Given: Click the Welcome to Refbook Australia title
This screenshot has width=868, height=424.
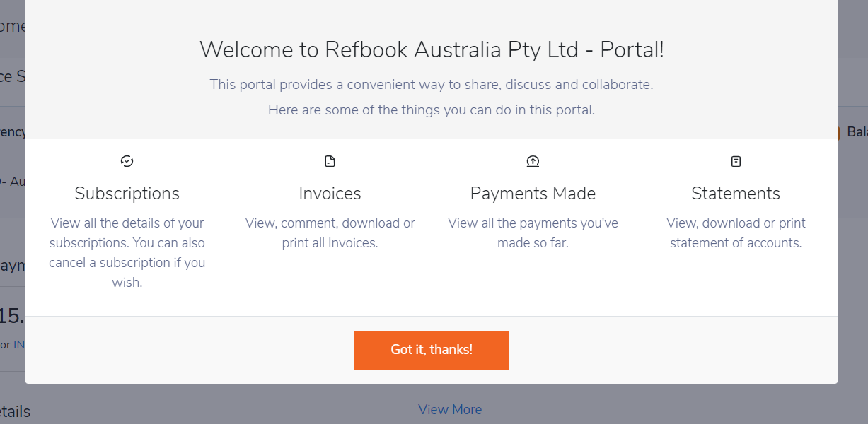Looking at the screenshot, I should tap(432, 49).
